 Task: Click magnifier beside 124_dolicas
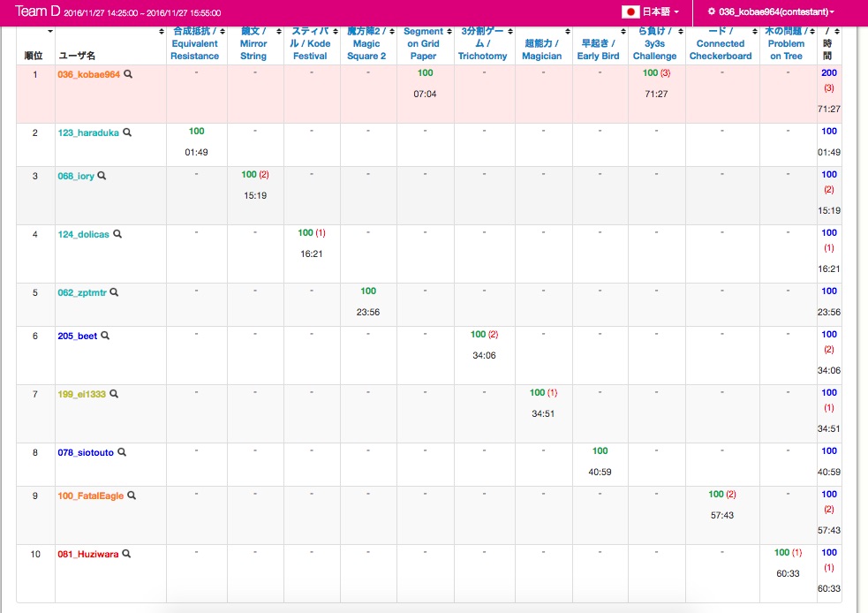[117, 234]
